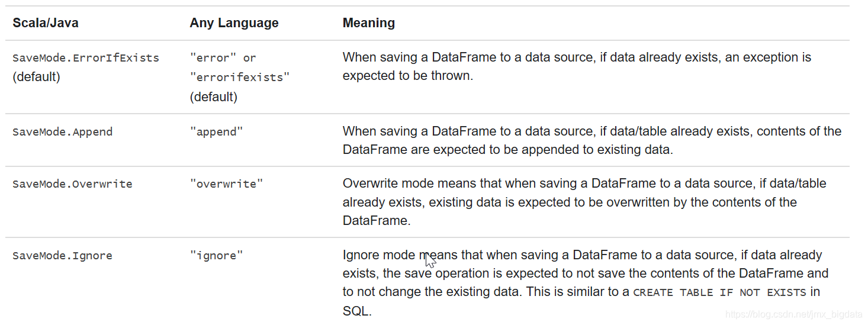Click (default) below "errorifexists"

[x=213, y=97]
